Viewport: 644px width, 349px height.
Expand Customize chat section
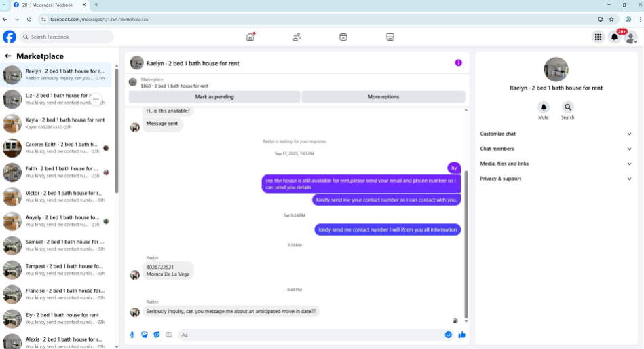556,134
